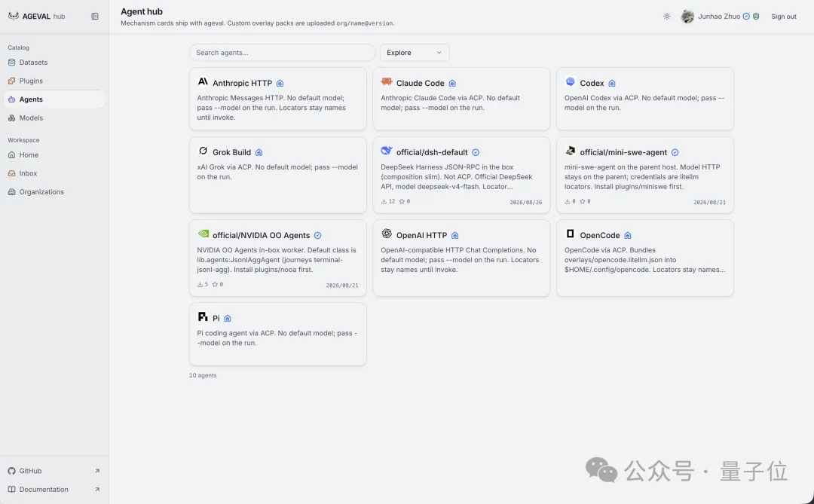814x504 pixels.
Task: Select Agents in the sidebar
Action: click(54, 99)
